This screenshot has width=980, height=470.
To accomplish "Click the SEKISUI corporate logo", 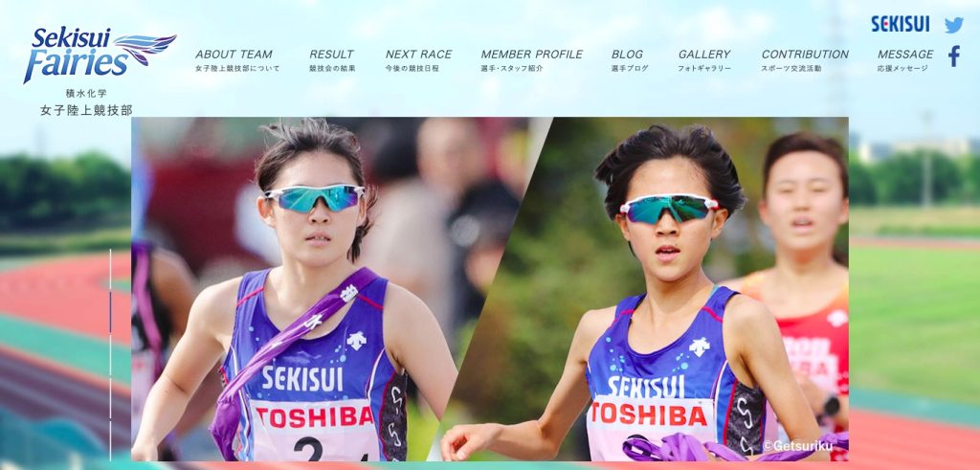I will coord(900,24).
